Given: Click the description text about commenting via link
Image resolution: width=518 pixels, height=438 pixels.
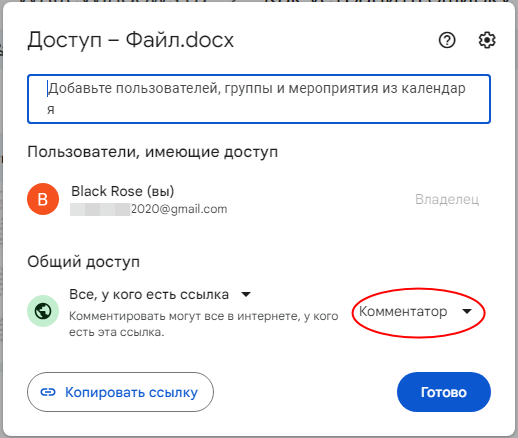Looking at the screenshot, I should [x=204, y=324].
